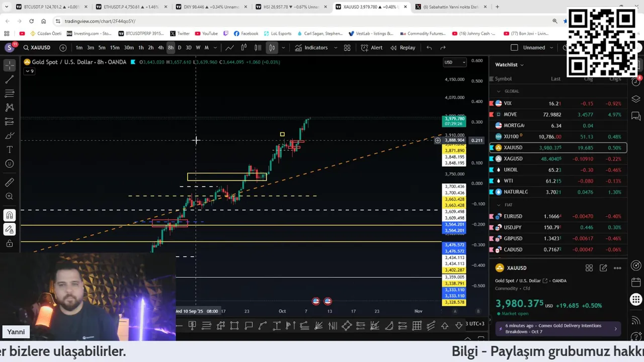Click the second US economic event marker
This screenshot has width=644, height=362.
click(328, 301)
